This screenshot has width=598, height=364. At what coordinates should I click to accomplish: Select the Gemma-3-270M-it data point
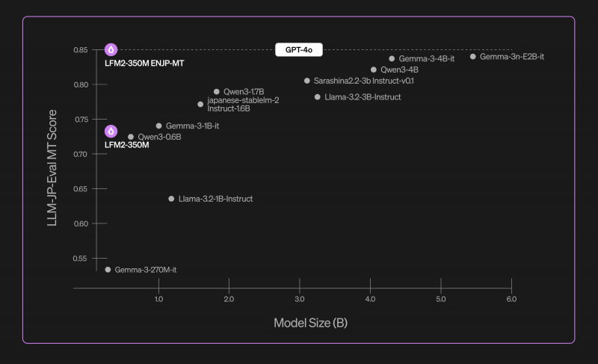(x=108, y=270)
